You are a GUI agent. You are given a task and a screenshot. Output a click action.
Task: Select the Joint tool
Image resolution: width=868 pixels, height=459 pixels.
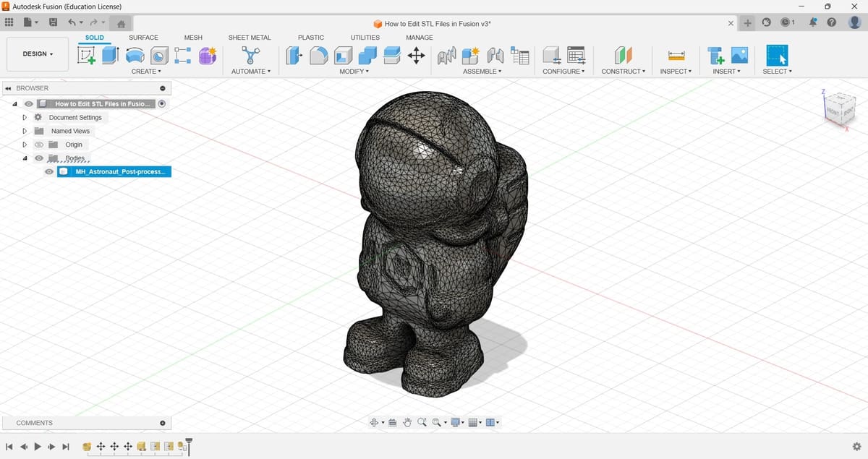(x=495, y=55)
